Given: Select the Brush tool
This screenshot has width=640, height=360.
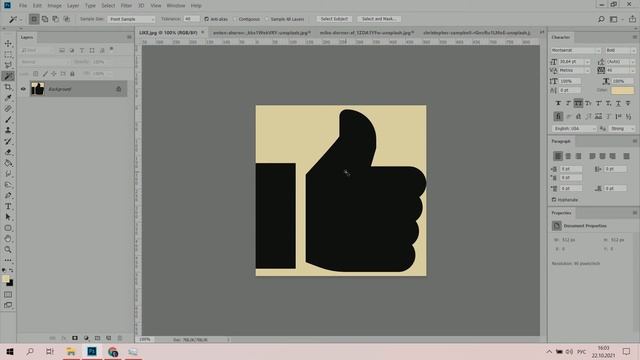Looking at the screenshot, I should 8,119.
